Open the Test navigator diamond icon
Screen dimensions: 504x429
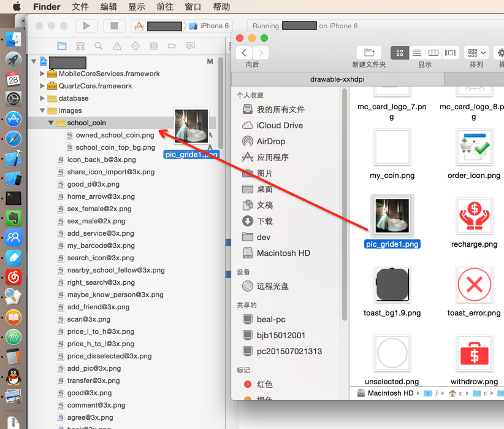pos(136,46)
